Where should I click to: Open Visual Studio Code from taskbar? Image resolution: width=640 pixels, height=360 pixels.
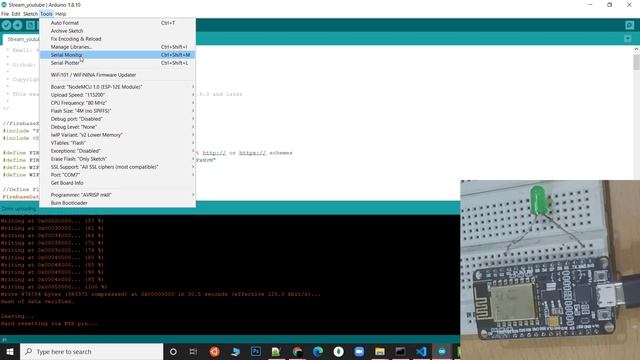tap(421, 351)
